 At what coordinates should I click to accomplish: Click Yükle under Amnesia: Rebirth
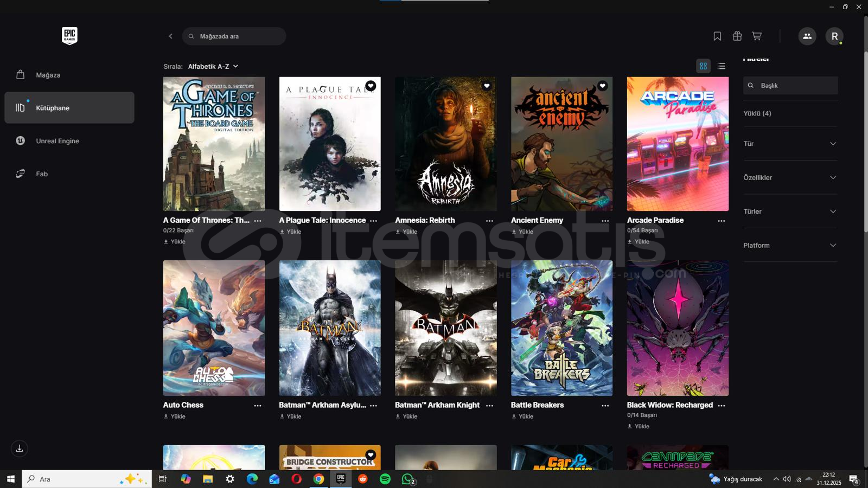coord(407,232)
